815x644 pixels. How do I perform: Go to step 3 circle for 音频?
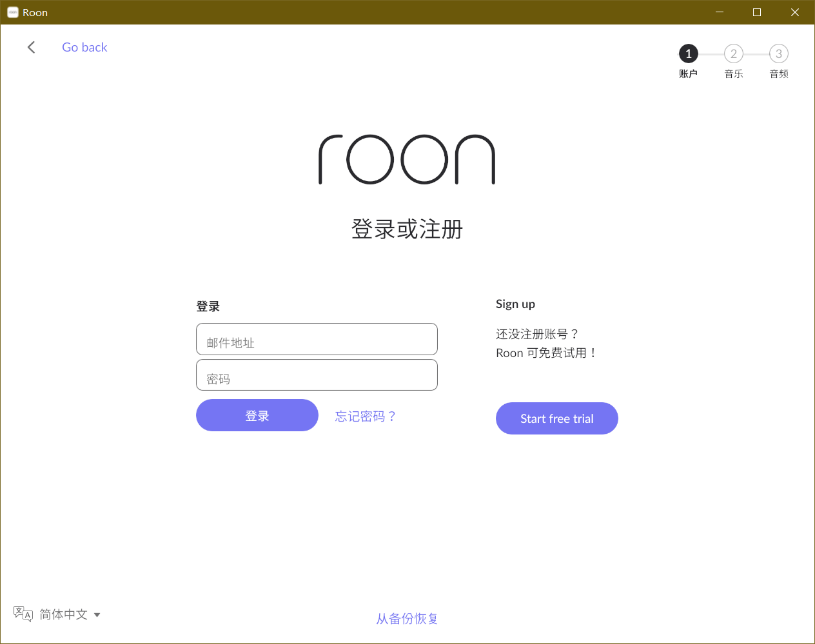(x=778, y=54)
